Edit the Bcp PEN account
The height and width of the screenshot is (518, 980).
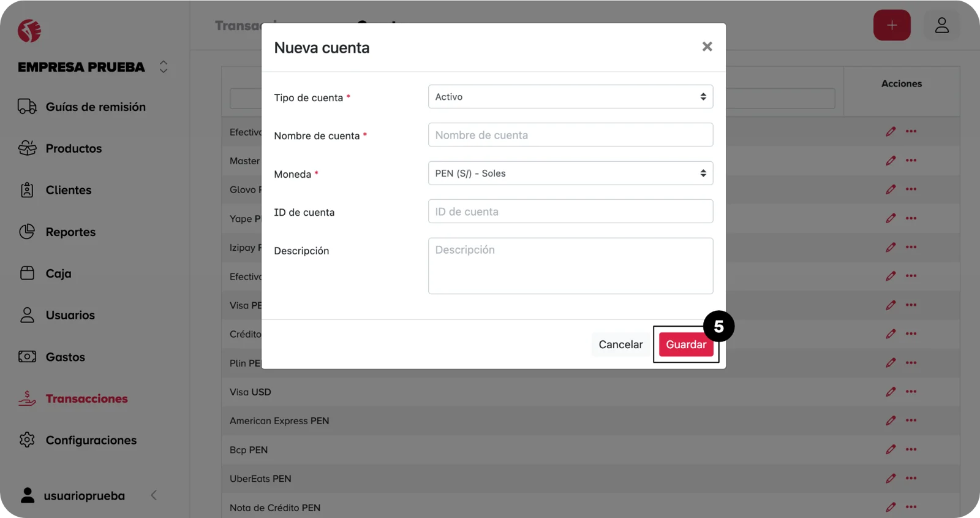click(891, 449)
